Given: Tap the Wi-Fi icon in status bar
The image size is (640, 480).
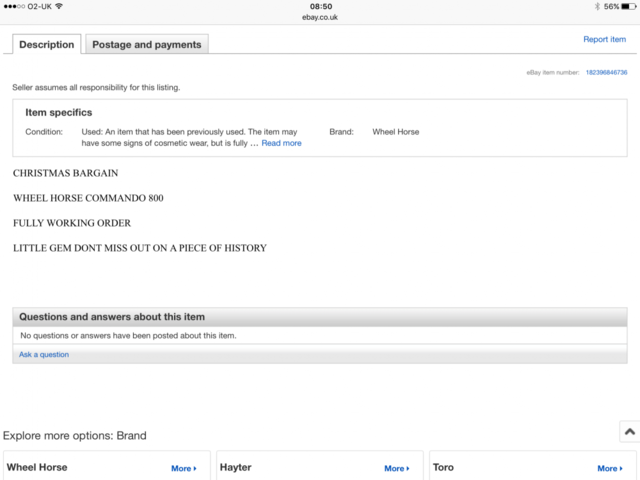Looking at the screenshot, I should point(59,6).
